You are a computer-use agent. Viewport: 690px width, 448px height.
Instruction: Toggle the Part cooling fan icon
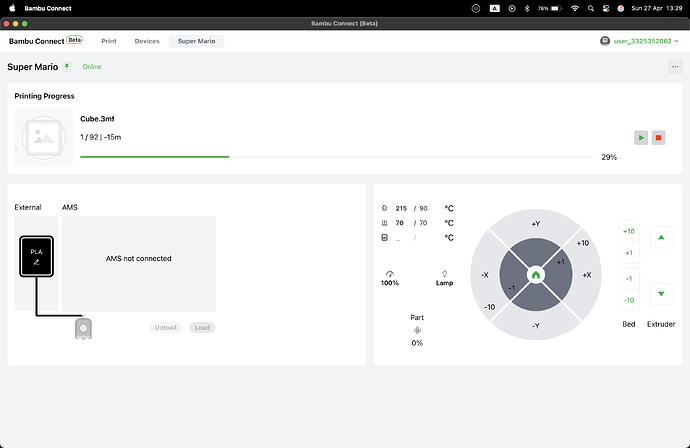(x=417, y=330)
